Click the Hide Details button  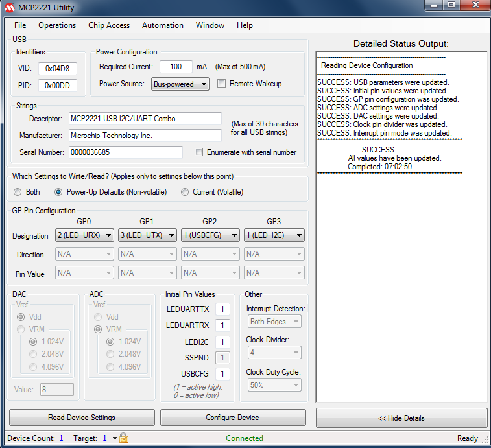pos(401,418)
